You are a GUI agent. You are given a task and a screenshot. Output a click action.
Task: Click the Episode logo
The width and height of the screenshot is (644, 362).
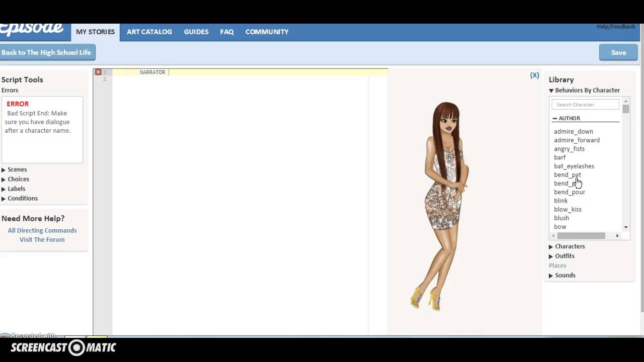(x=31, y=29)
